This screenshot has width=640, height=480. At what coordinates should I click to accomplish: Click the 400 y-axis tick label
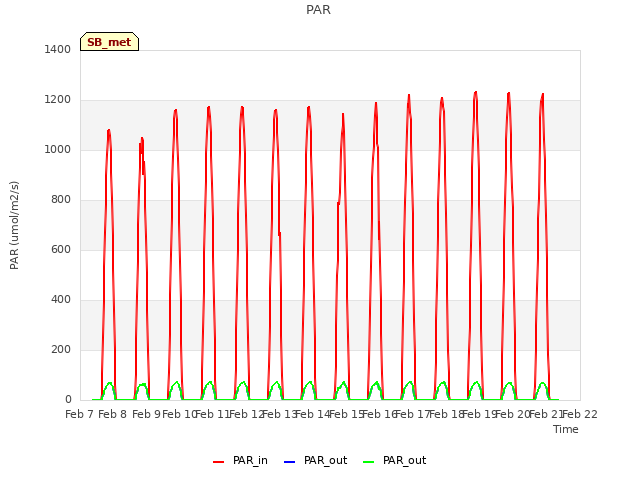pos(61,300)
